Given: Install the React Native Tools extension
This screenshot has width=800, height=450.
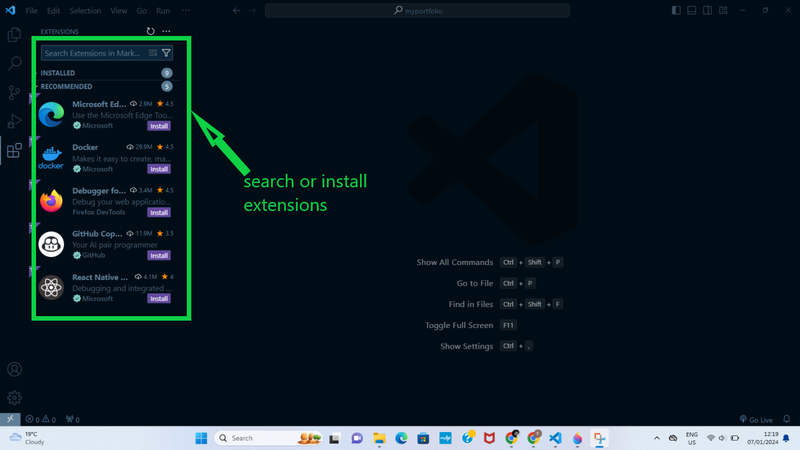Looking at the screenshot, I should pyautogui.click(x=159, y=298).
